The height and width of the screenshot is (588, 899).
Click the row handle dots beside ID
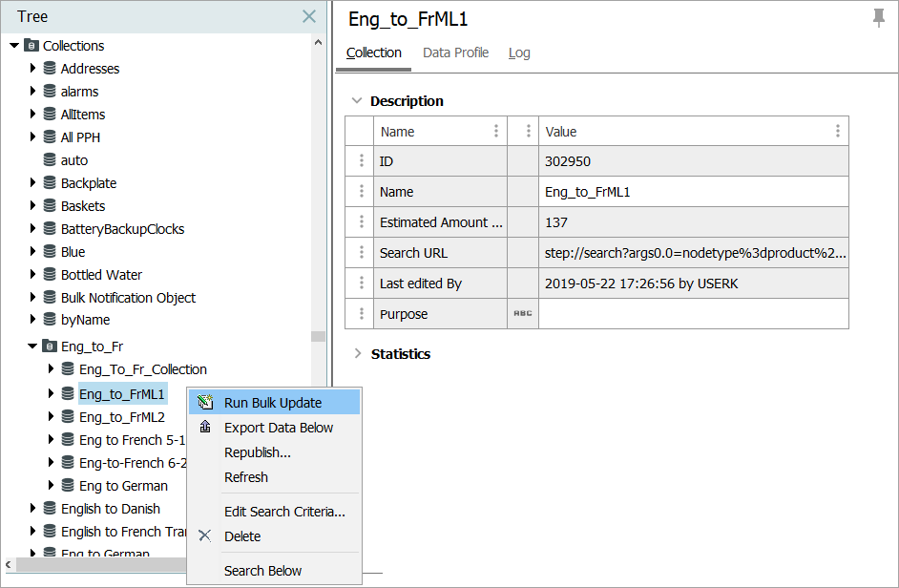click(361, 161)
